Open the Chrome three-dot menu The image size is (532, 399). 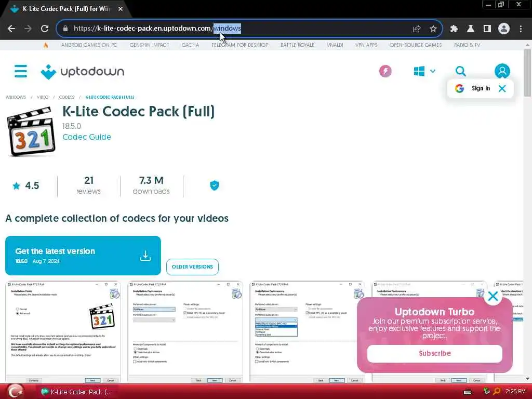[x=521, y=29]
